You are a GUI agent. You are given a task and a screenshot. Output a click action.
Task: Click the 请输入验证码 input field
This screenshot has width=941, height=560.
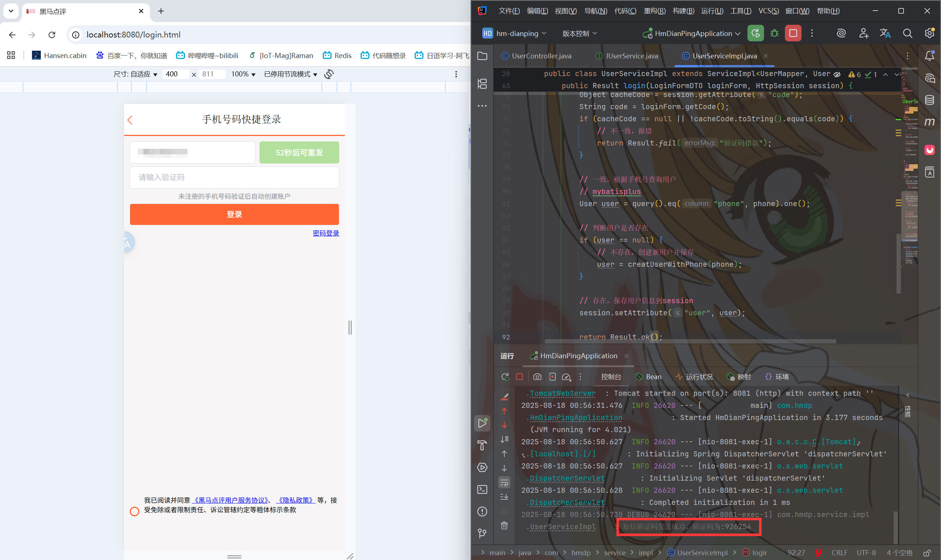pyautogui.click(x=234, y=177)
